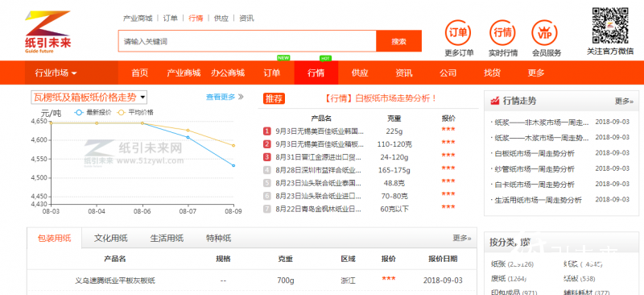The height and width of the screenshot is (295, 644).
Task: Select 供应 in orange navigation bar
Action: point(360,73)
